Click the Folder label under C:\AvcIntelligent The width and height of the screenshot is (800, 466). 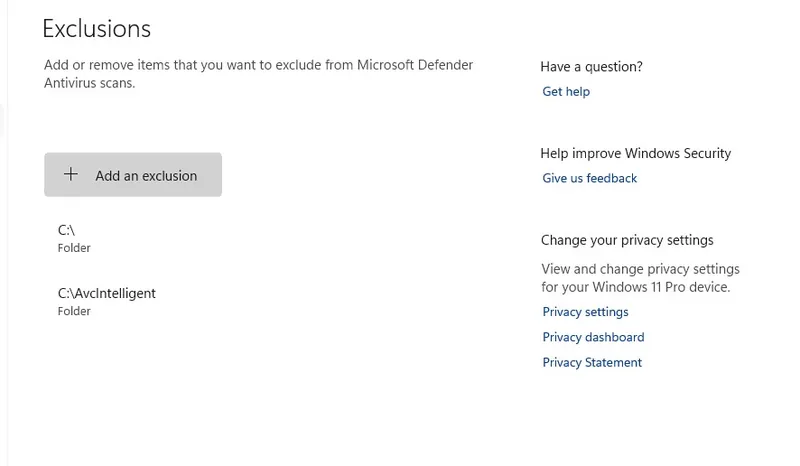point(74,311)
